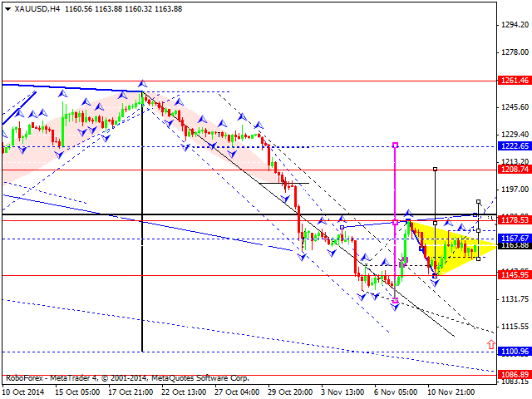Click the triangle arrow beside XAUUSD,H4

[x=7, y=9]
